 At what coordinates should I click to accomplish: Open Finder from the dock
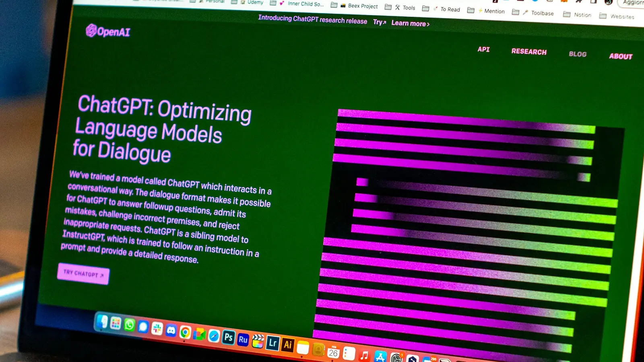(x=102, y=321)
